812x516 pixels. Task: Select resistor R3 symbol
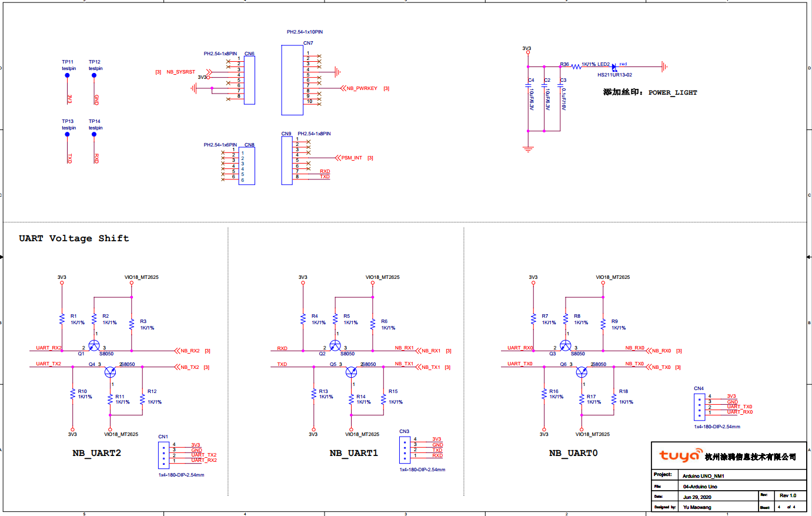click(132, 324)
